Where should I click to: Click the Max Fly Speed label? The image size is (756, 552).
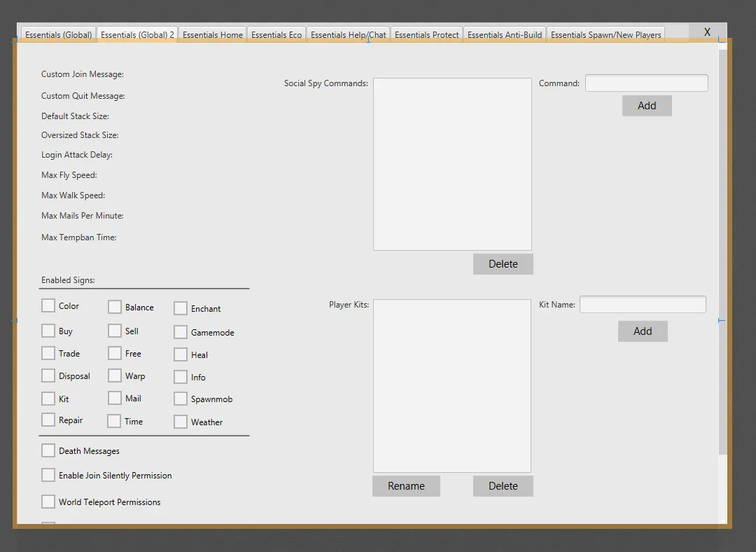[69, 175]
